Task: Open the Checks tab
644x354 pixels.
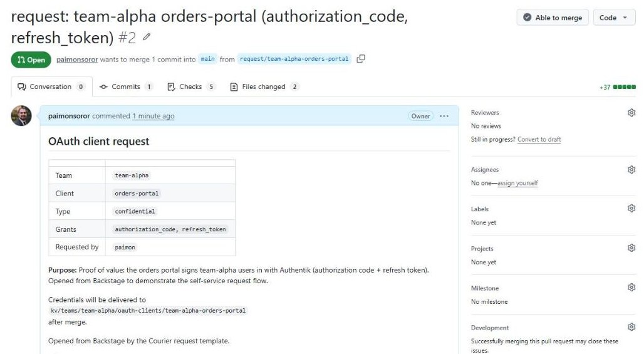Action: tap(191, 86)
